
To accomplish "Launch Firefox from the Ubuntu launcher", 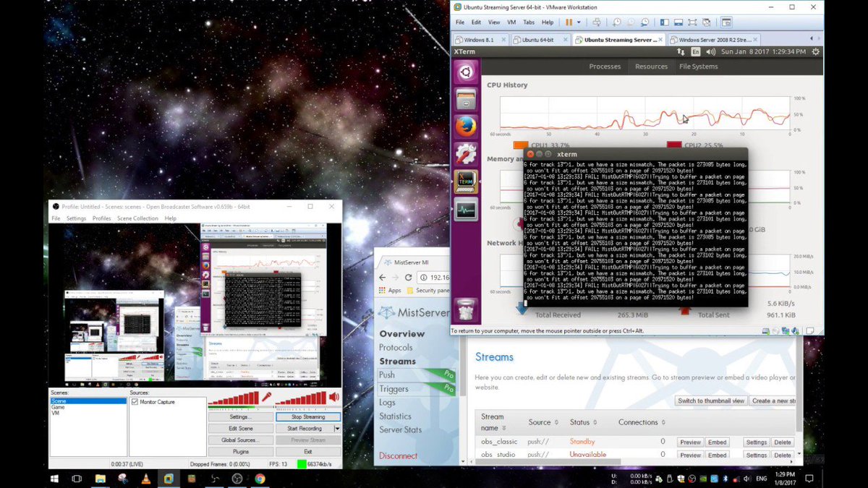I will [x=466, y=126].
